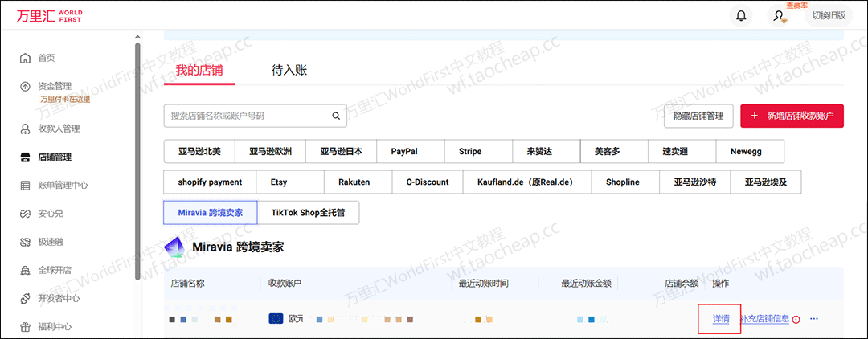868x339 pixels.
Task: Open 收款人管理 in the sidebar
Action: pos(59,129)
